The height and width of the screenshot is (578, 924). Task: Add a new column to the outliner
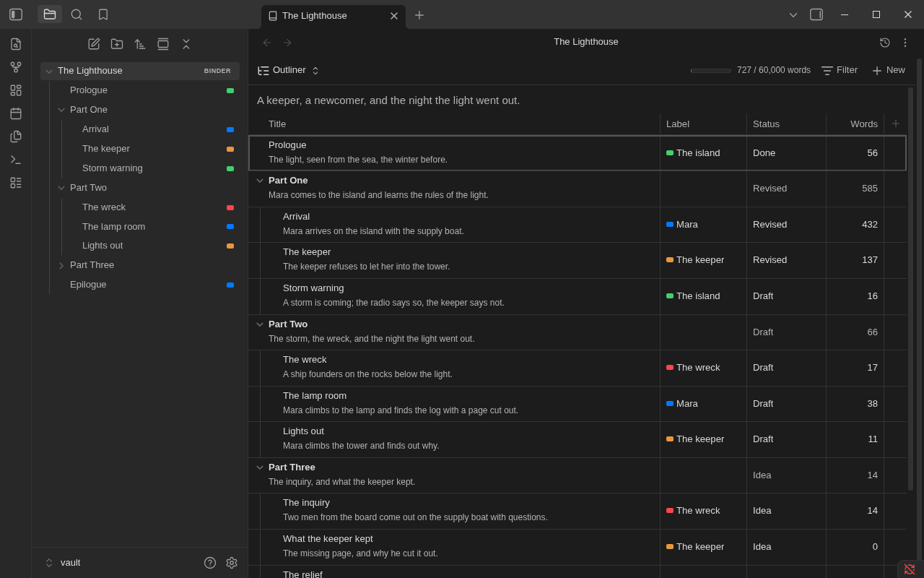coord(896,124)
